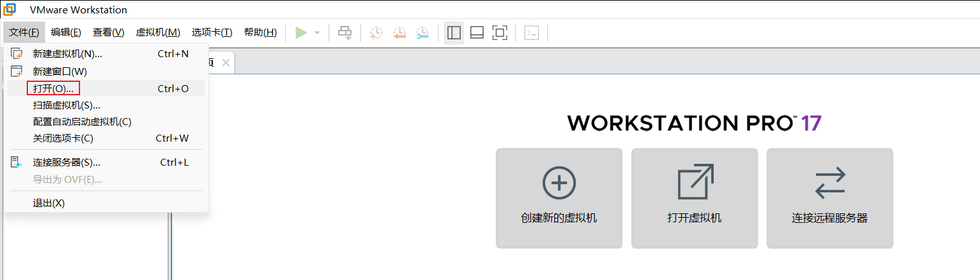Image resolution: width=980 pixels, height=280 pixels.
Task: Expand the power options dropdown arrow
Action: pos(317,32)
